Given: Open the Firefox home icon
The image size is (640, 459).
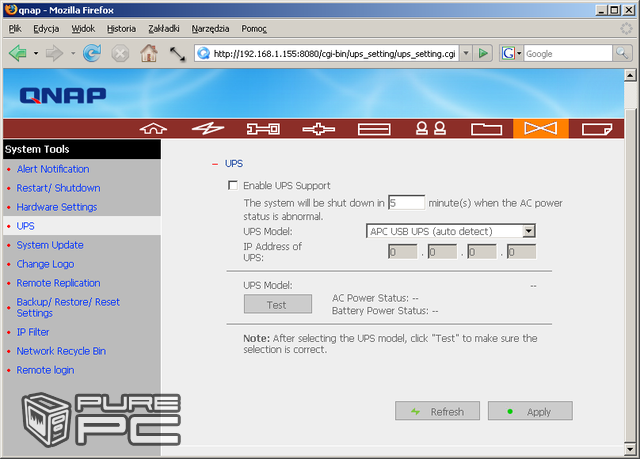Looking at the screenshot, I should [149, 53].
